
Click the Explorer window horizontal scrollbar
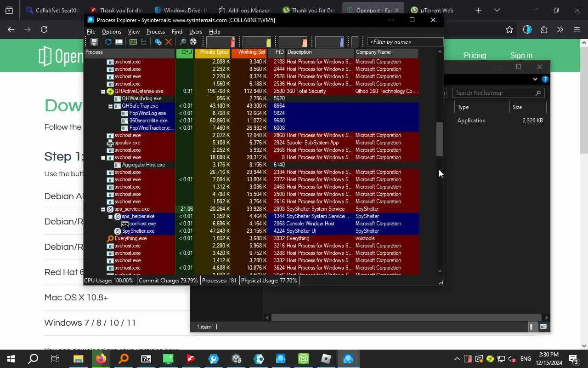click(x=407, y=317)
